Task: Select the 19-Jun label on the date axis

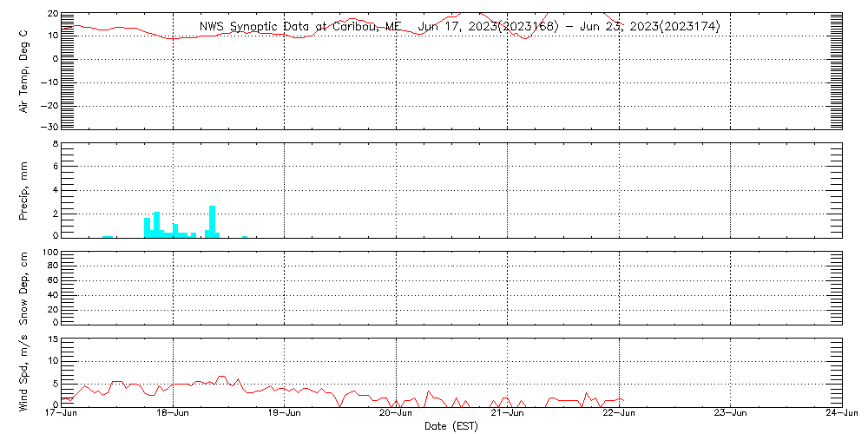Action: [x=285, y=413]
